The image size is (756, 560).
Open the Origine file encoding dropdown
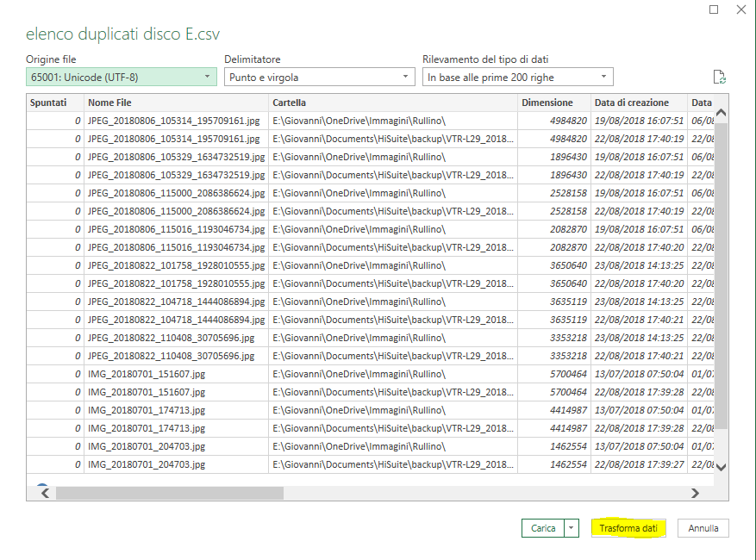[122, 78]
